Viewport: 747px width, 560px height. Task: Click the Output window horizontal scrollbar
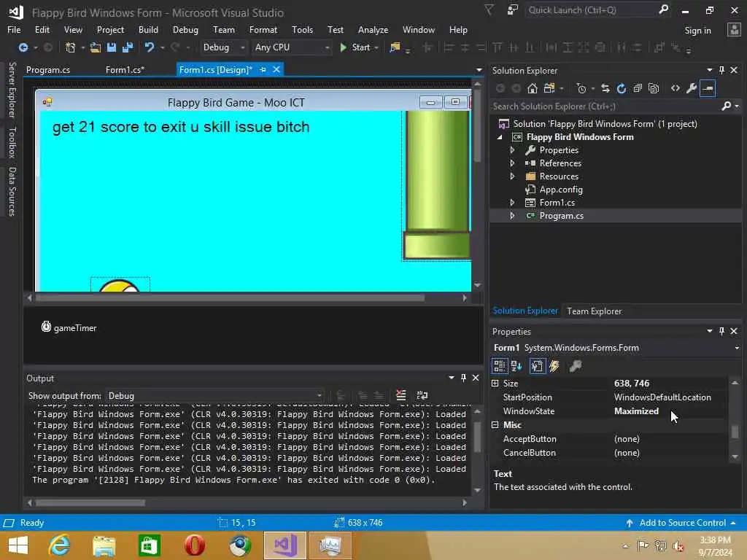tap(90, 502)
